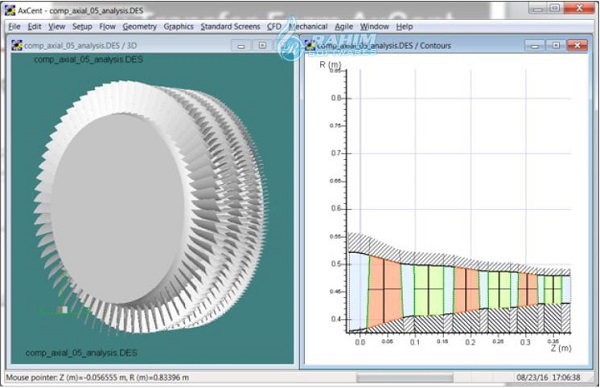Minimize the 3D view child window
The image size is (600, 388).
coord(241,46)
